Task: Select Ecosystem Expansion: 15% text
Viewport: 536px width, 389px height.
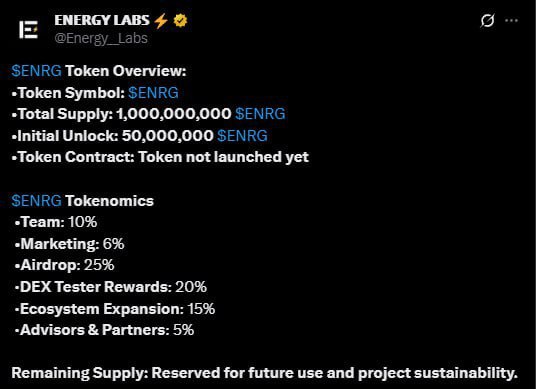Action: point(115,309)
